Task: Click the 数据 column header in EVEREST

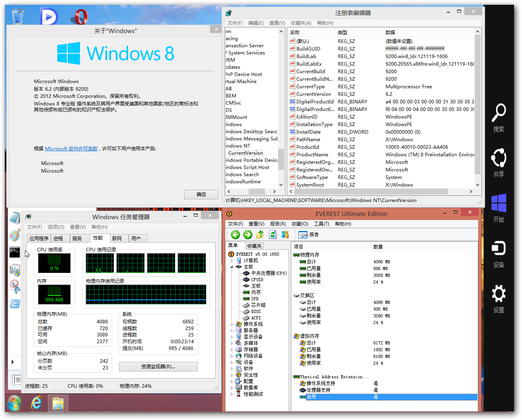Action: (424, 247)
